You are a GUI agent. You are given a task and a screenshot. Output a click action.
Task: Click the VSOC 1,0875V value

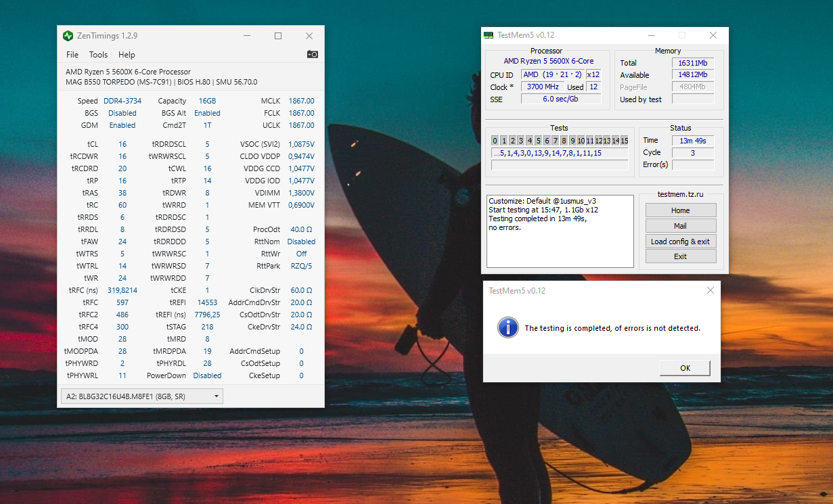[301, 144]
